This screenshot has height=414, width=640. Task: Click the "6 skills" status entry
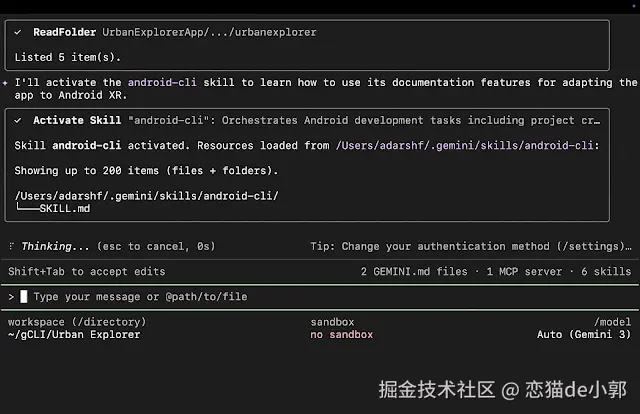[606, 272]
